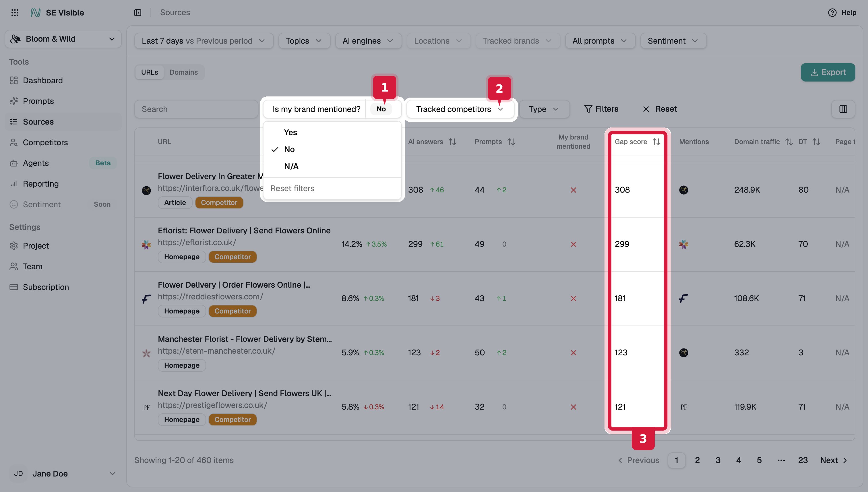Click the PF mention icon for Prestige Flowers

click(683, 407)
